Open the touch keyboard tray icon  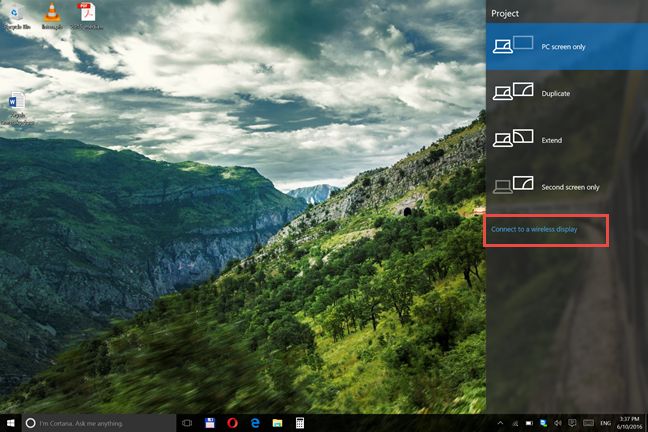click(x=588, y=423)
